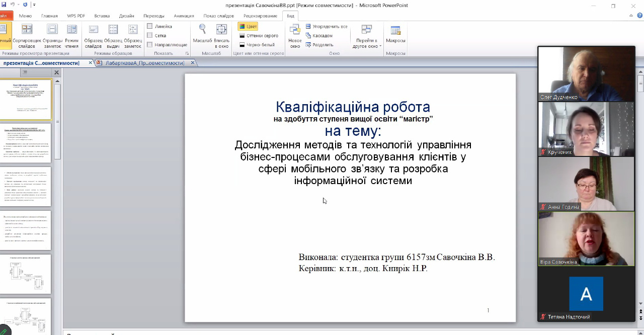
Task: Open the Показать group dialog launcher
Action: 187,53
